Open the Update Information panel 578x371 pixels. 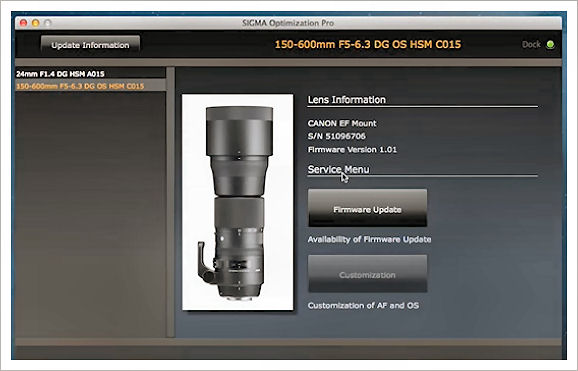90,45
